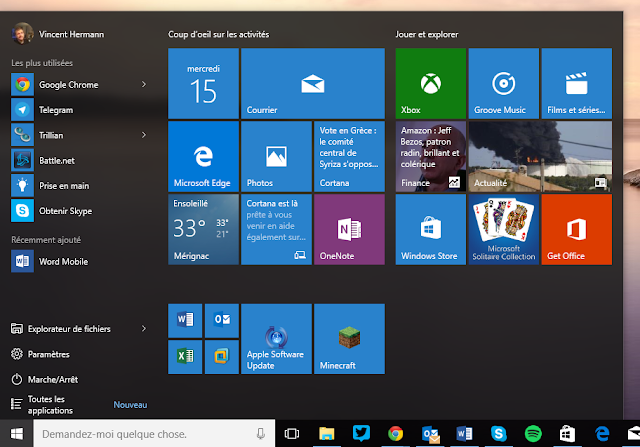Open the Minecraft tile

[x=349, y=339]
